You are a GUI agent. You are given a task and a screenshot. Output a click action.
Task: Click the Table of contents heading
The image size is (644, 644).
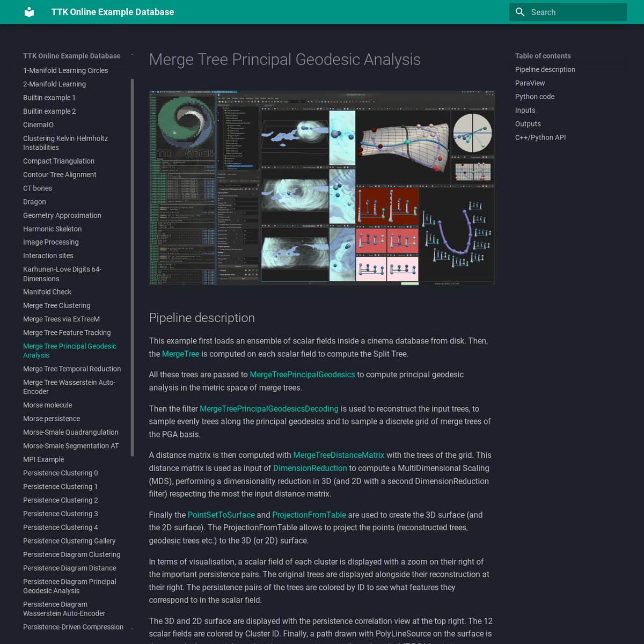coord(543,56)
